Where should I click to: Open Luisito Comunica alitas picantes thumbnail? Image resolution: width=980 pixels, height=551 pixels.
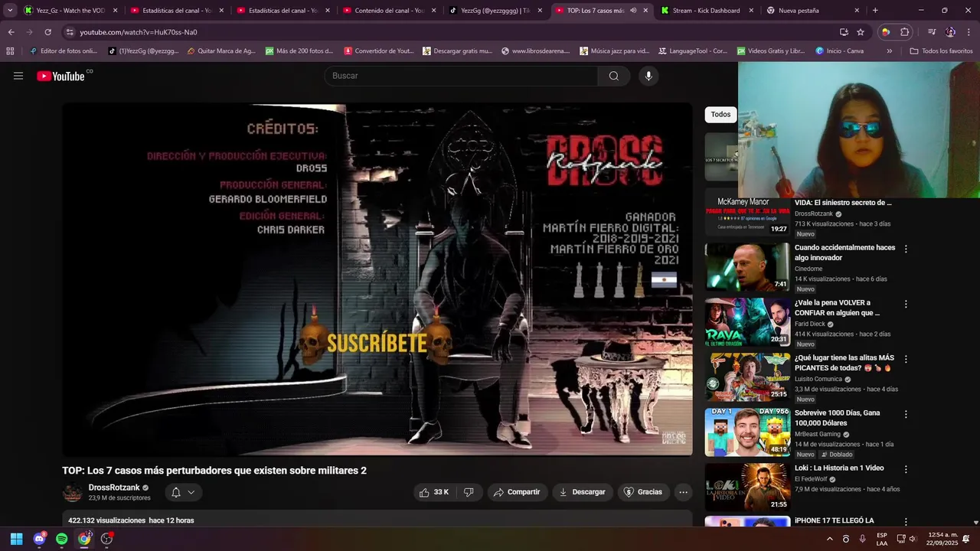pos(747,377)
